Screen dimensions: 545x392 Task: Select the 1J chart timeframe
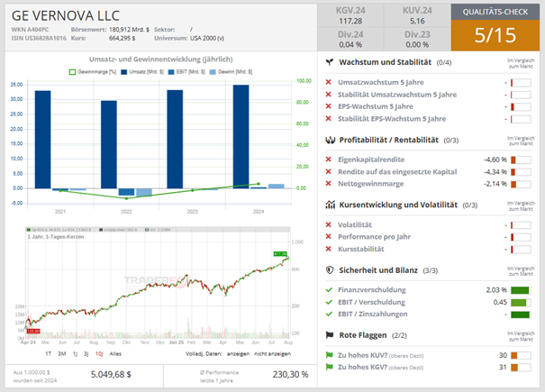pos(75,354)
